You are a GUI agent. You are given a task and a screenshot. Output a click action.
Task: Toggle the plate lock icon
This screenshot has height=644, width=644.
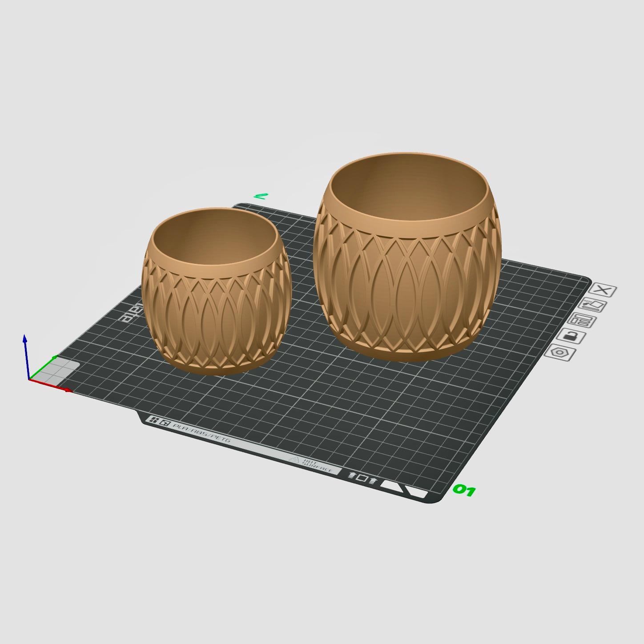(x=572, y=336)
